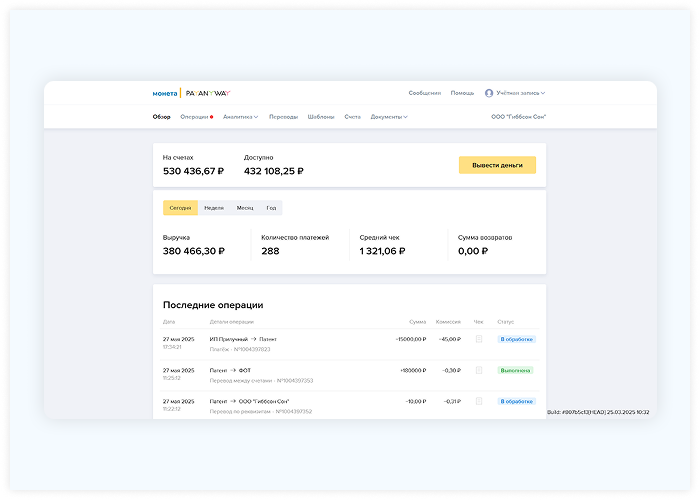Click the Выполнена status badge

point(516,370)
